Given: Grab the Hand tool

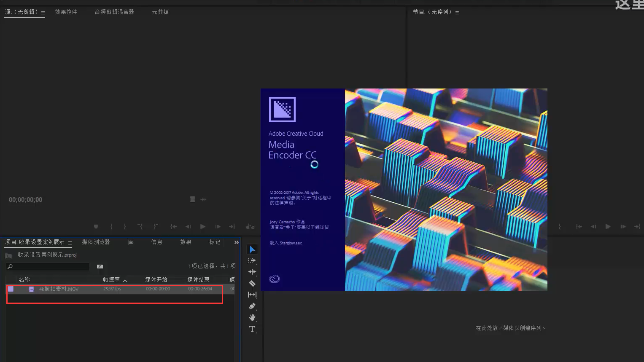Looking at the screenshot, I should (252, 317).
